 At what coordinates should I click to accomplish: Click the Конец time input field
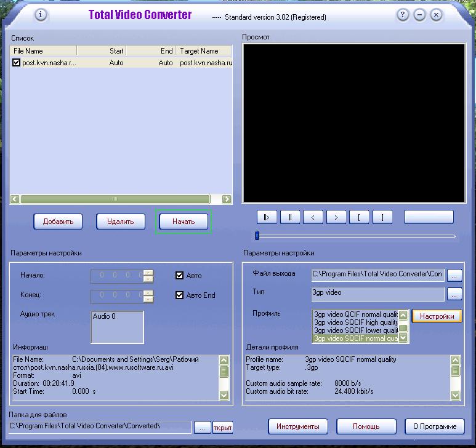(x=117, y=296)
